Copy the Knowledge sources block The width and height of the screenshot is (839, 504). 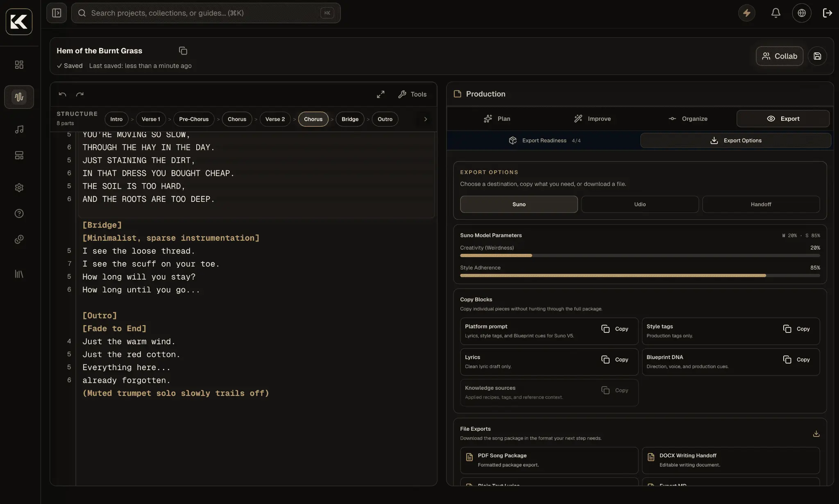615,390
